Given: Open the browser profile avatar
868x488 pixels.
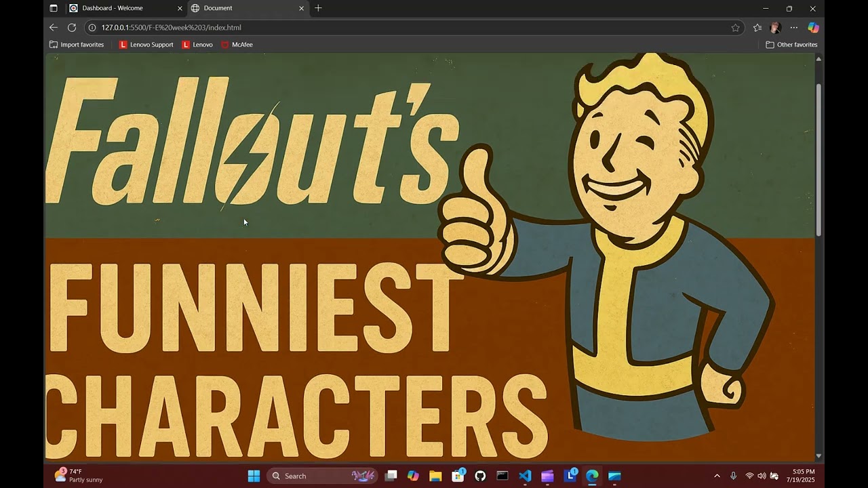Looking at the screenshot, I should click(x=776, y=28).
